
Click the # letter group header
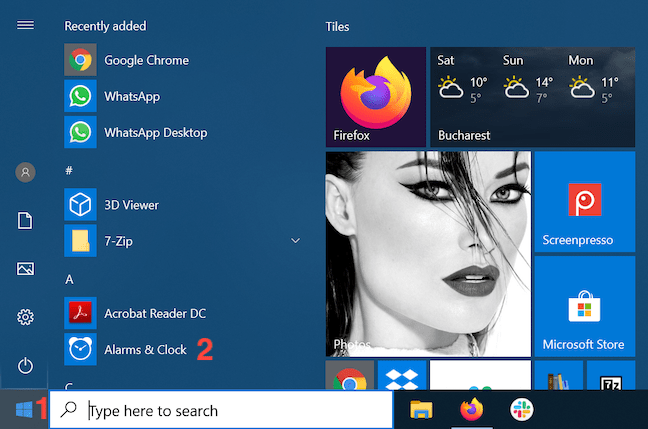click(x=69, y=170)
